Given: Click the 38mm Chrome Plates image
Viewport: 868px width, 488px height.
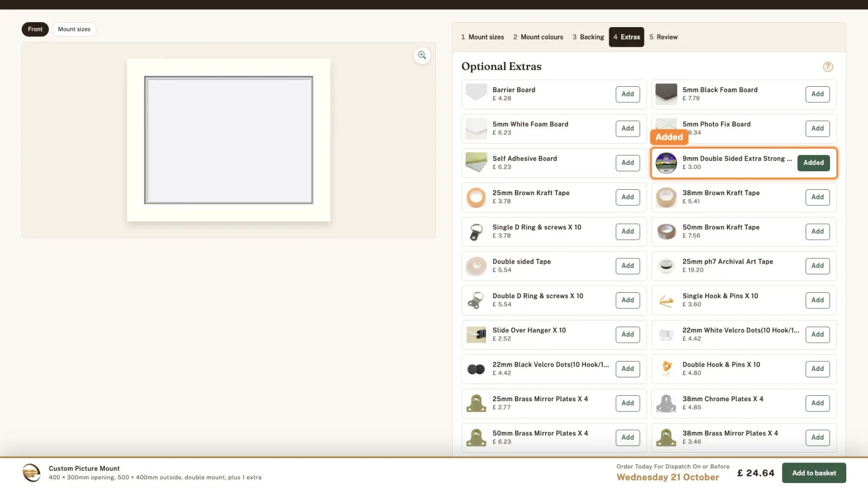Looking at the screenshot, I should [666, 403].
